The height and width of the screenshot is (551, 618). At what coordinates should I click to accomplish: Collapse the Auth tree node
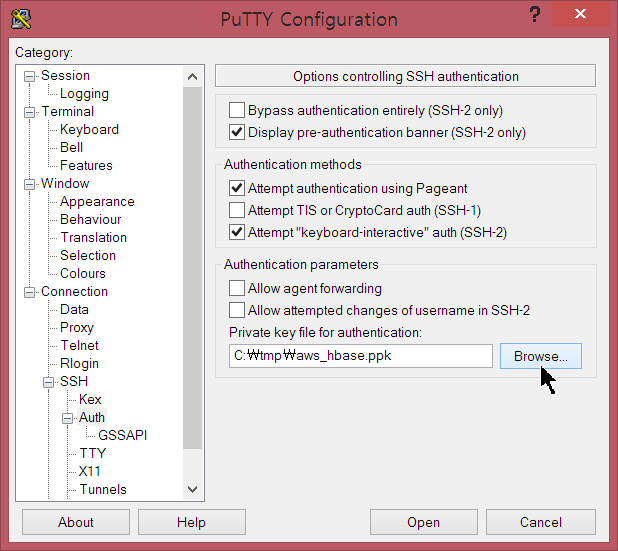point(67,418)
